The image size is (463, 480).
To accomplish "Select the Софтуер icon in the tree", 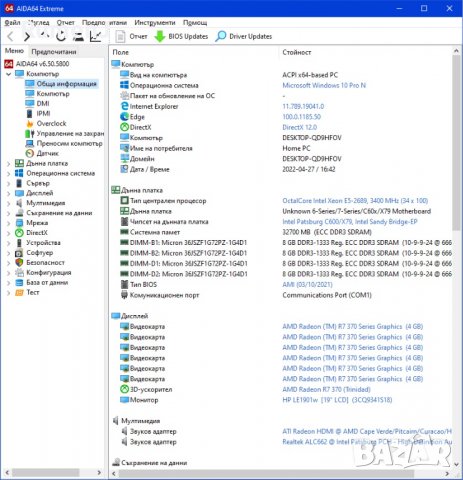I will click(x=19, y=253).
